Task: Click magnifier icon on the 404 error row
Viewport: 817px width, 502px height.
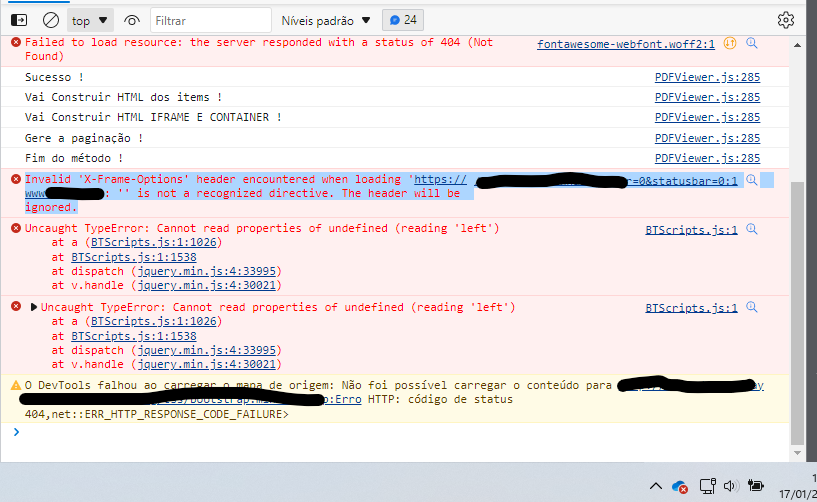Action: point(751,43)
